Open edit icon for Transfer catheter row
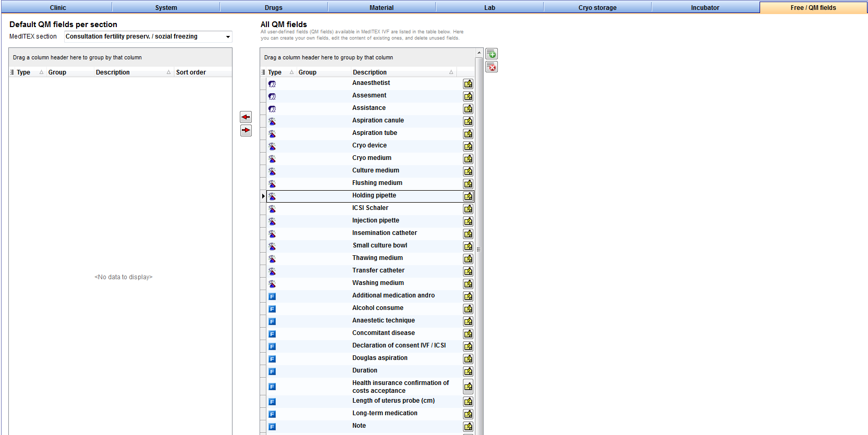Image resolution: width=868 pixels, height=435 pixels. 468,271
